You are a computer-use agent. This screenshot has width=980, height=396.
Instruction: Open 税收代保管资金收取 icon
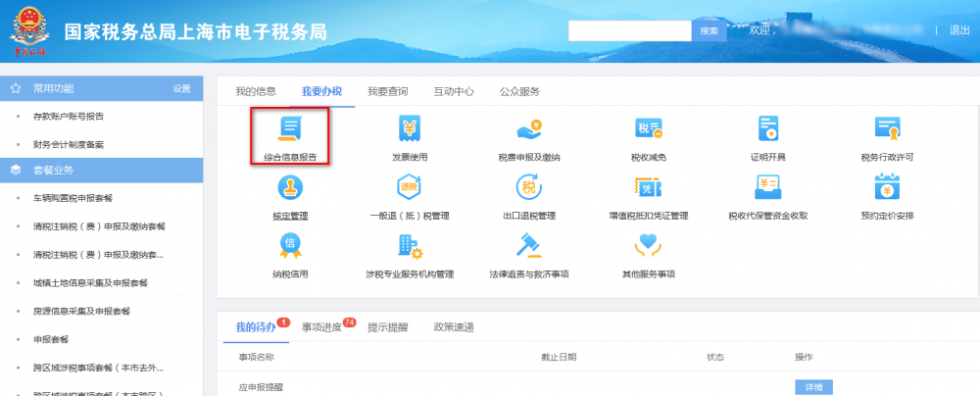pos(767,187)
